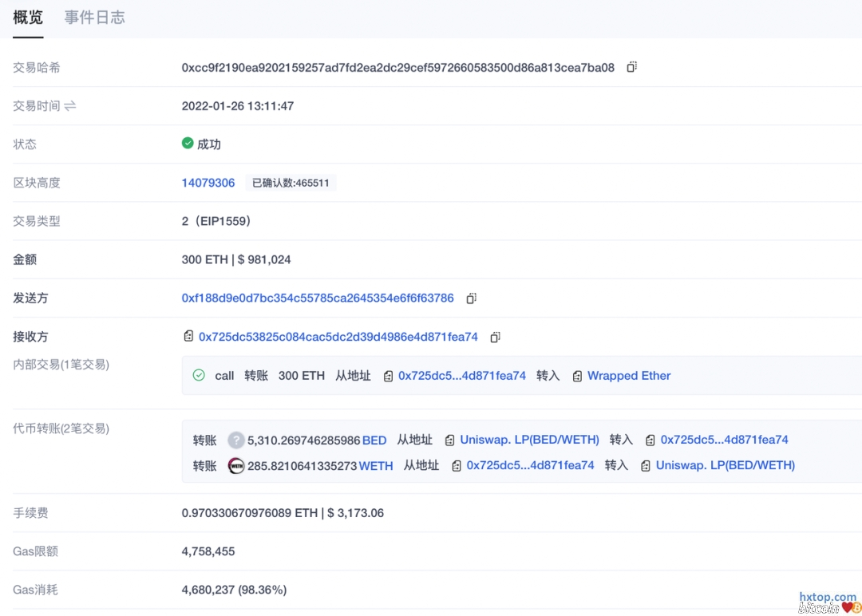Toggle the transaction time format icon
This screenshot has height=616, width=862.
pos(70,106)
